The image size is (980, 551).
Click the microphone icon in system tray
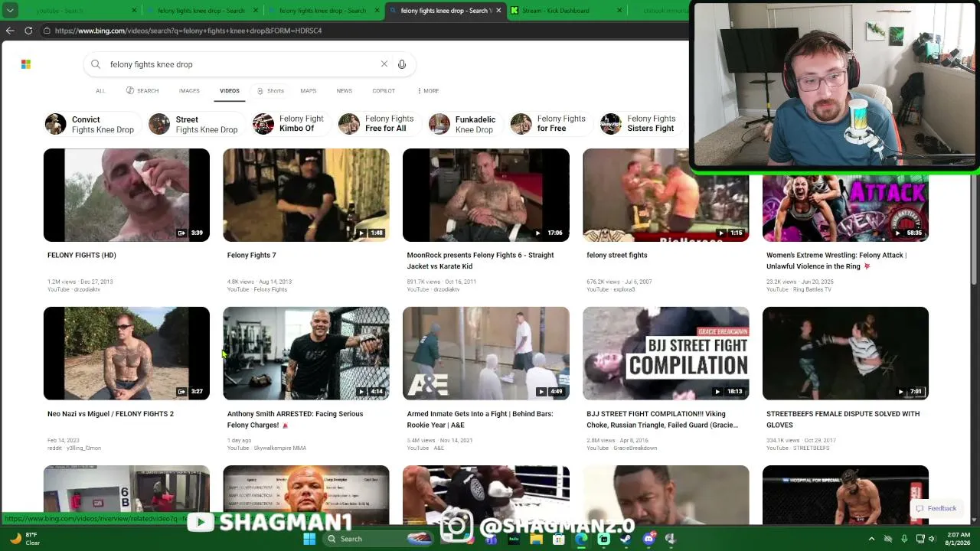click(904, 539)
